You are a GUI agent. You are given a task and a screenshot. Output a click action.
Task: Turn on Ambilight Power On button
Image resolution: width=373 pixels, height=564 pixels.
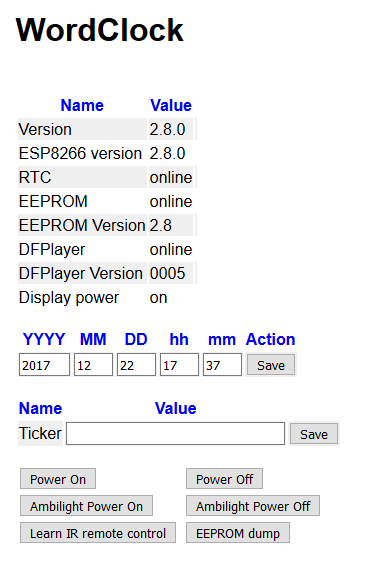[x=86, y=506]
